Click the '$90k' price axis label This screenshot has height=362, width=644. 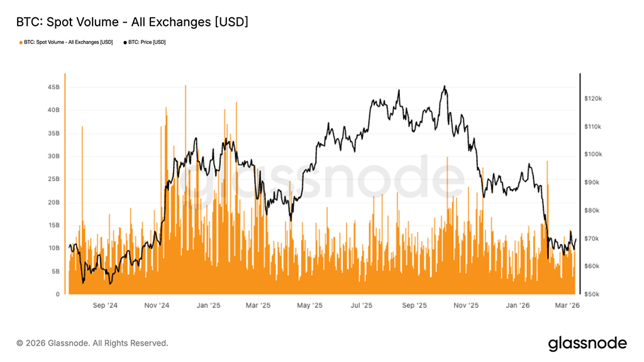pos(593,182)
